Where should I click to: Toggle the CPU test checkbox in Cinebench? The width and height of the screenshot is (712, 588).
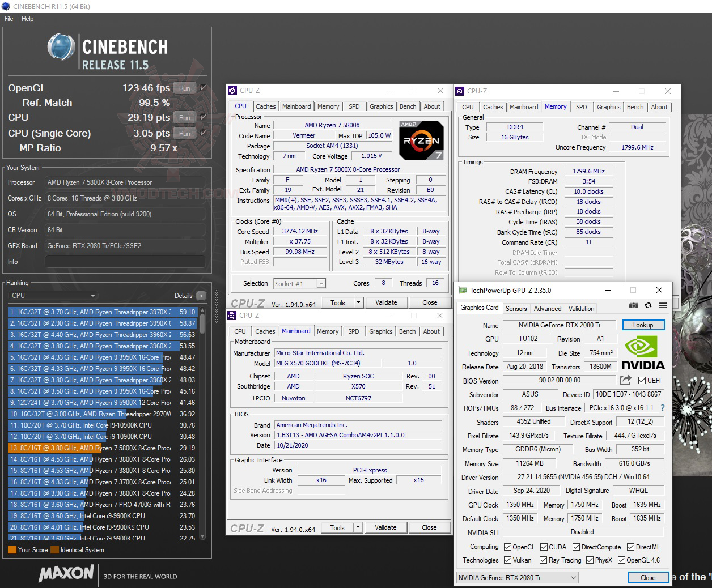tap(203, 117)
